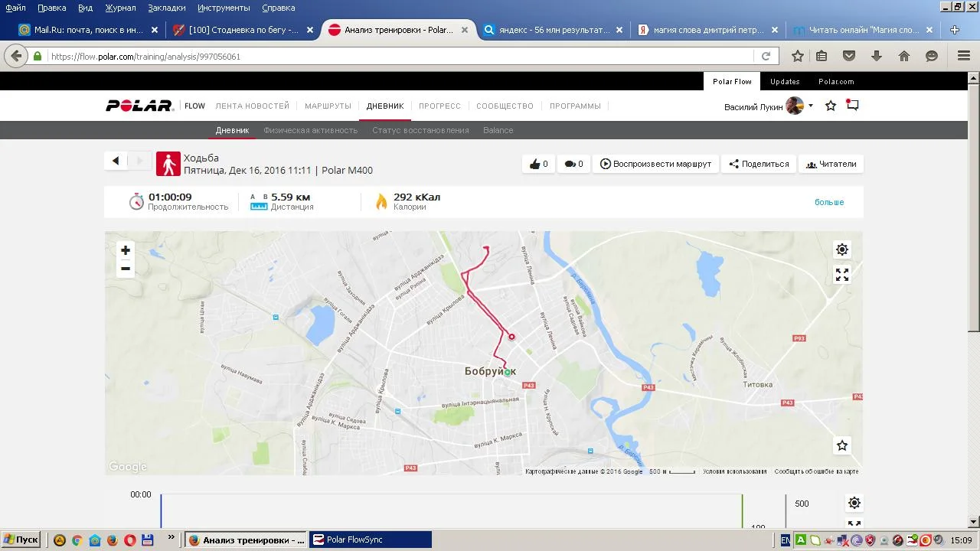Open Firefox hamburger menu
Viewport: 980px width, 551px height.
pos(963,56)
